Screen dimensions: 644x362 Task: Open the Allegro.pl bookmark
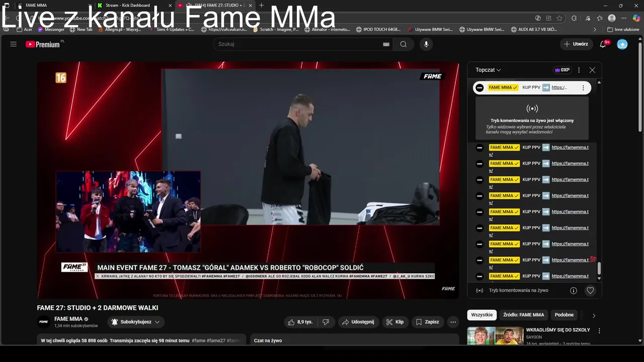pyautogui.click(x=120, y=30)
